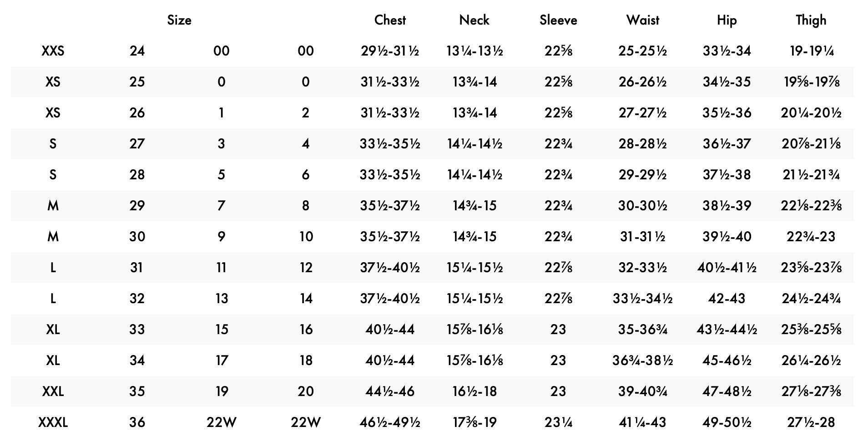
Task: Select the Neck column header
Action: 474,20
